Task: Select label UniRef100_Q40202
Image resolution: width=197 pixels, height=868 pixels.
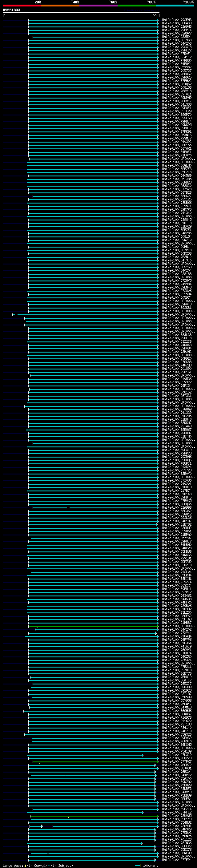Action: click(x=177, y=630)
